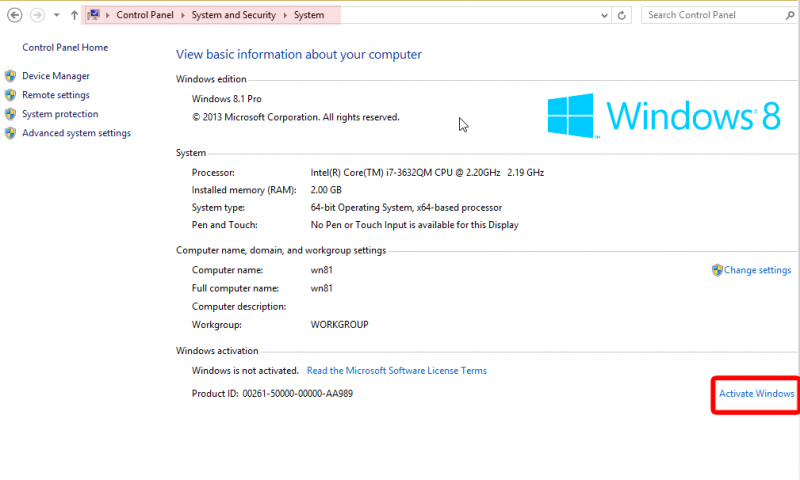
Task: Click shield icon beside Change settings
Action: [717, 270]
